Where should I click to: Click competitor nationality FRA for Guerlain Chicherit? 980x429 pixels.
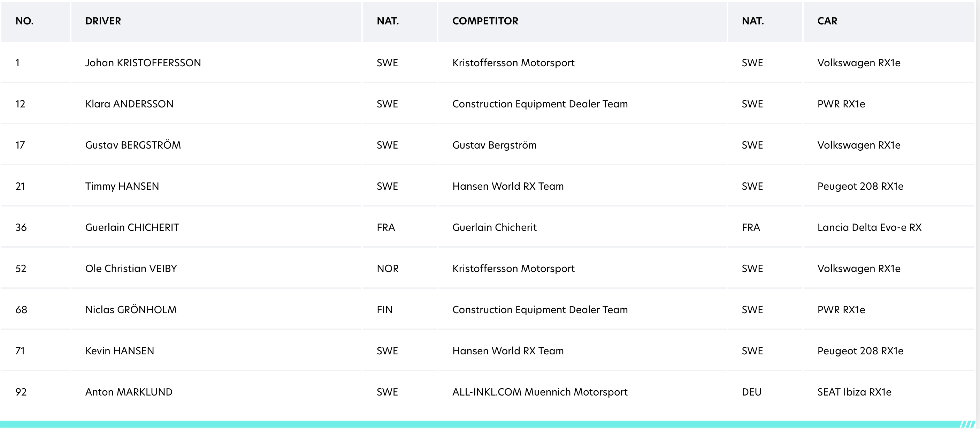pos(751,227)
